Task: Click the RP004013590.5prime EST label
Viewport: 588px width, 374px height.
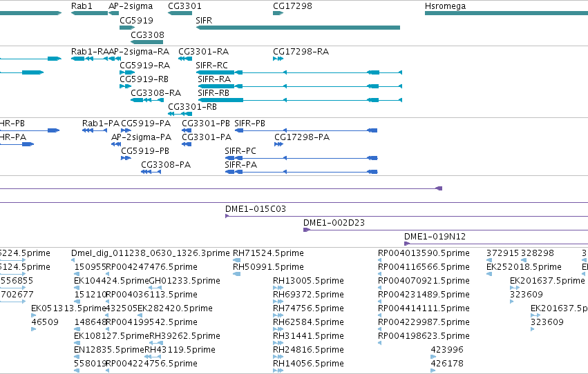Action: pyautogui.click(x=424, y=253)
